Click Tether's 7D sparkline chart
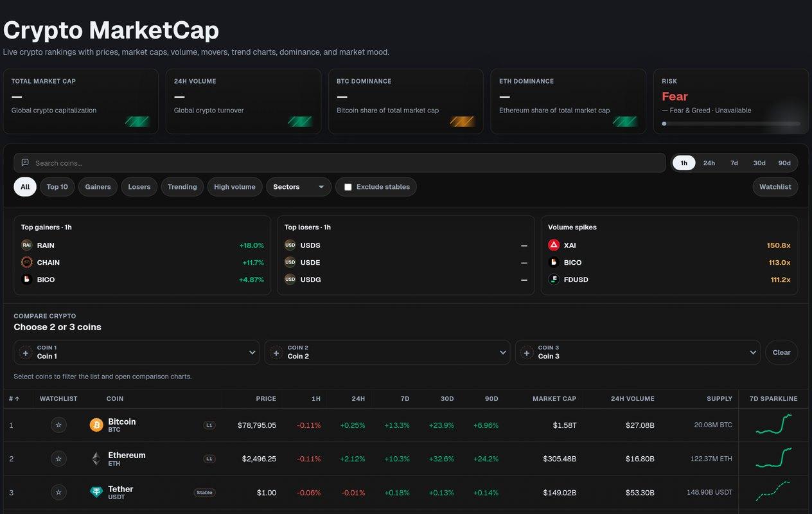Viewport: 812px width, 514px height. [x=774, y=492]
